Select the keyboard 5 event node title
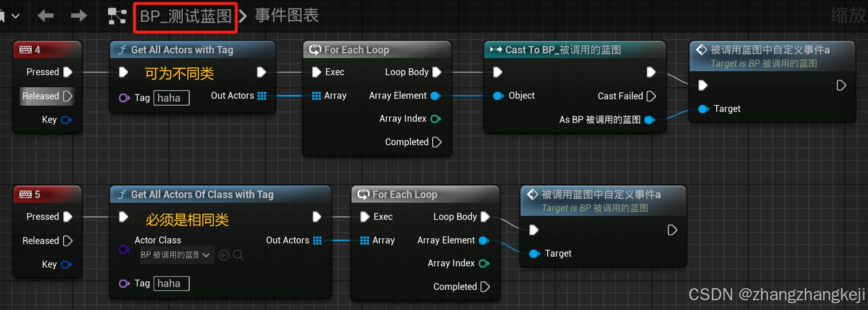868x310 pixels. pyautogui.click(x=47, y=195)
